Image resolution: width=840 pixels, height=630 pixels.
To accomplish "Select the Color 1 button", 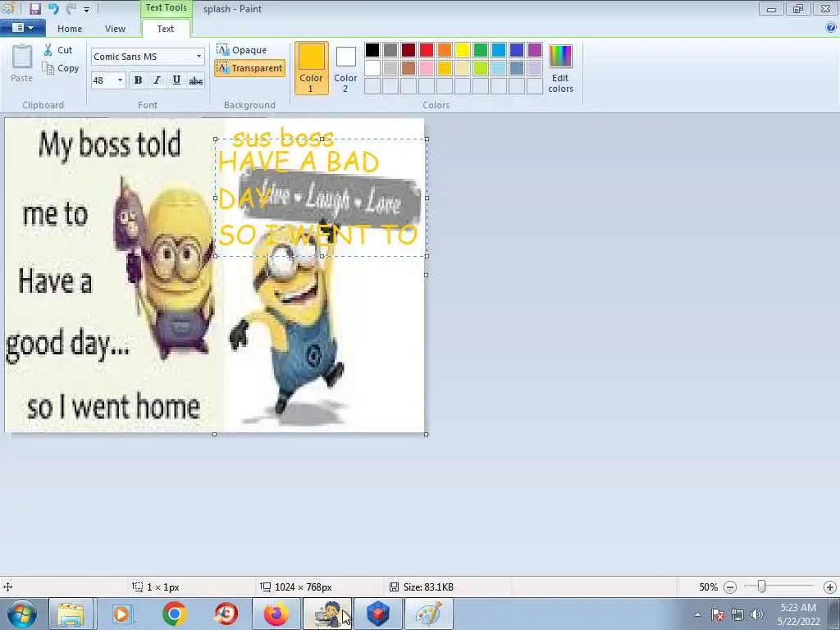I will pos(311,68).
